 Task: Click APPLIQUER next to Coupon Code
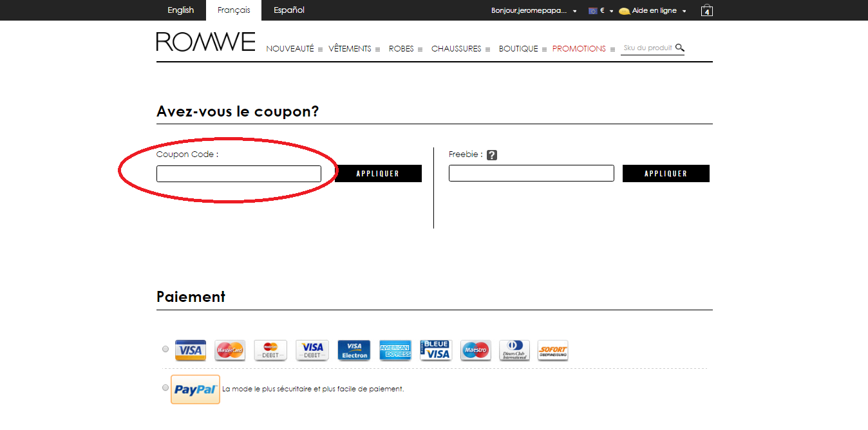[378, 173]
